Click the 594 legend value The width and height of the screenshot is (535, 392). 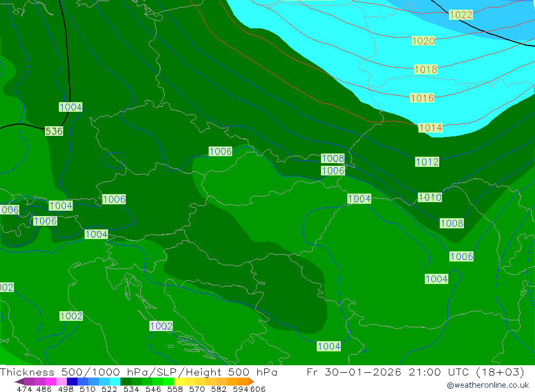241,389
